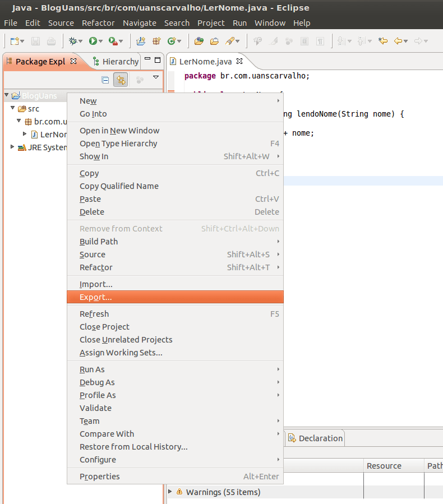Viewport: 443px width, 504px height.
Task: Open the Navigate menu
Action: point(140,23)
